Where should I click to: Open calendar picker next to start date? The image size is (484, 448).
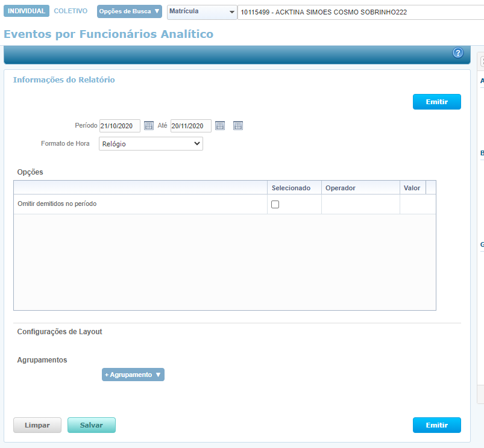[x=149, y=126]
